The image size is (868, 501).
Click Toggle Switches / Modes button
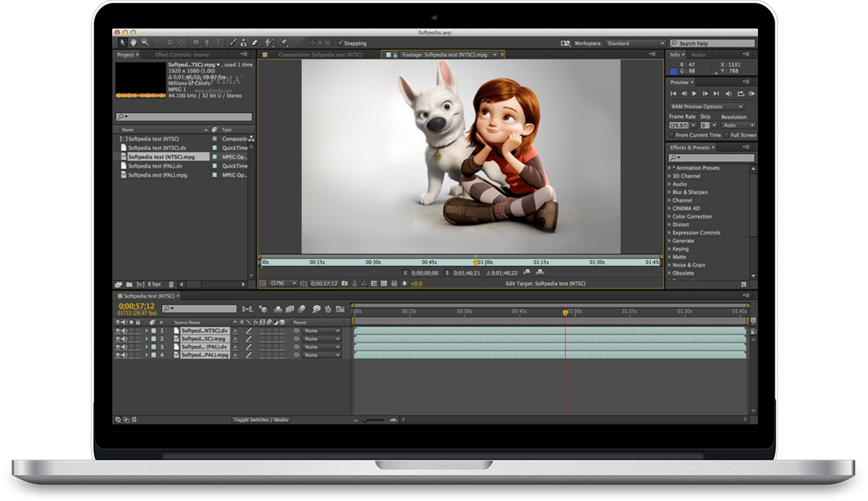pyautogui.click(x=260, y=420)
